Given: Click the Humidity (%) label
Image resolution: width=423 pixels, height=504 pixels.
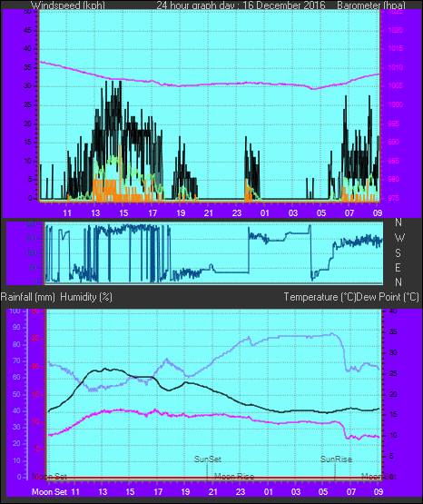Looking at the screenshot, I should click(86, 297).
